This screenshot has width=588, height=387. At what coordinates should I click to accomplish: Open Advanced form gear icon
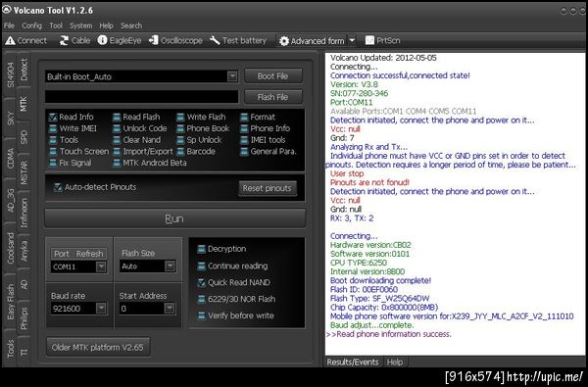(x=284, y=41)
